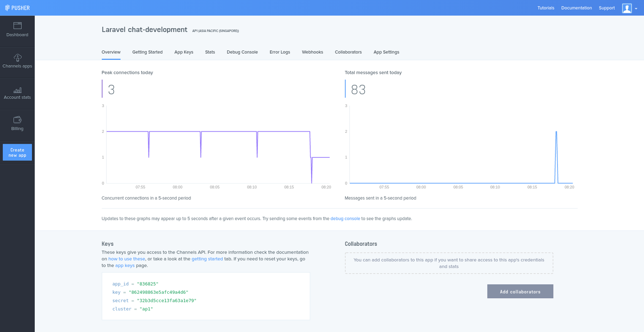Image resolution: width=644 pixels, height=332 pixels.
Task: Click the 'Total messages sent today' heading
Action: tap(373, 73)
